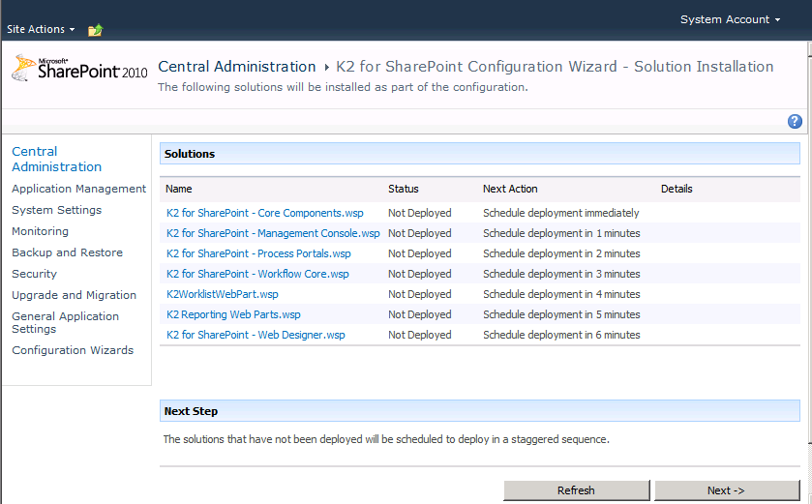The image size is (812, 504).
Task: Click the Solutions section header
Action: coord(479,154)
